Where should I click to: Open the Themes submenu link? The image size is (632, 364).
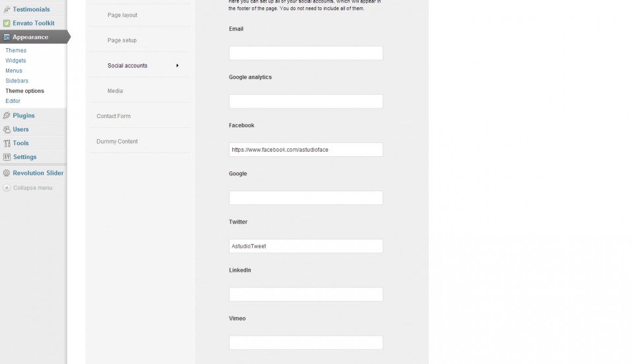pyautogui.click(x=16, y=50)
